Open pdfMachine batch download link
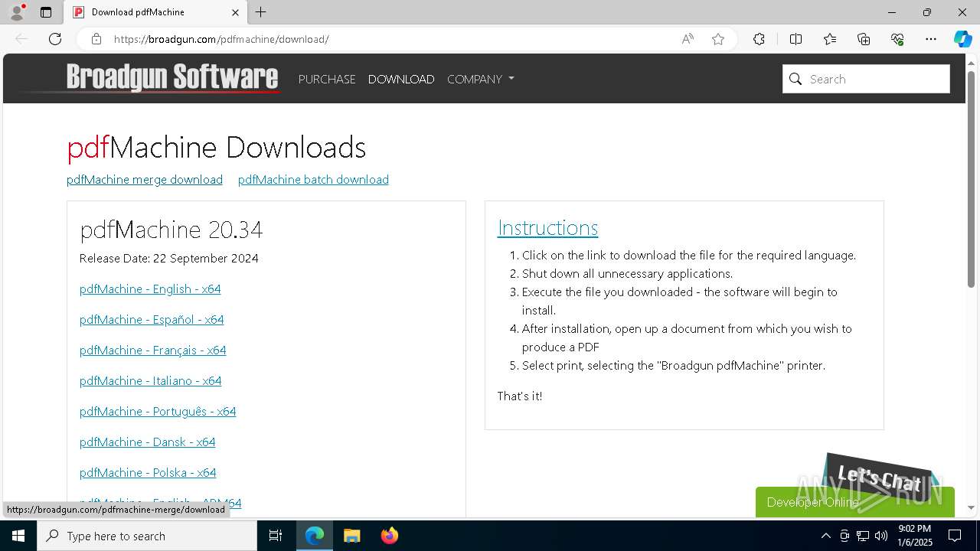The height and width of the screenshot is (551, 980). 313,179
